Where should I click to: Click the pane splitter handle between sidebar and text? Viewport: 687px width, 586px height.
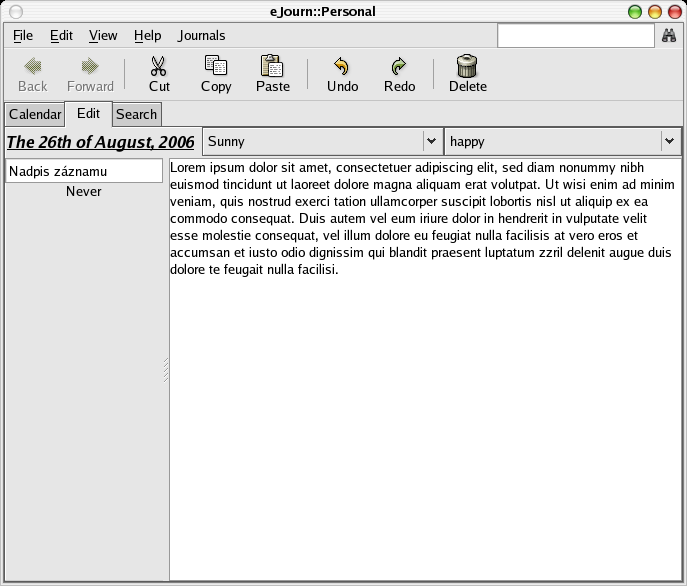(166, 370)
